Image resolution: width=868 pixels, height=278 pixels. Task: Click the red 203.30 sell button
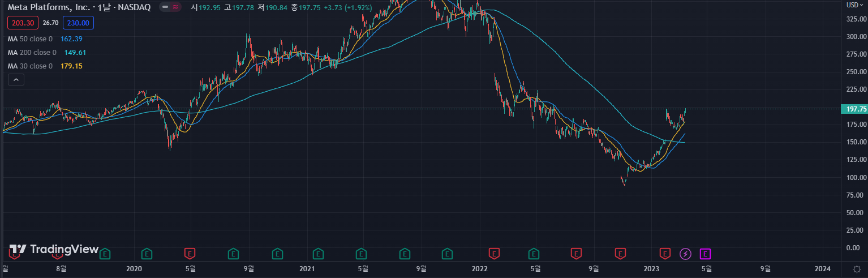[23, 23]
